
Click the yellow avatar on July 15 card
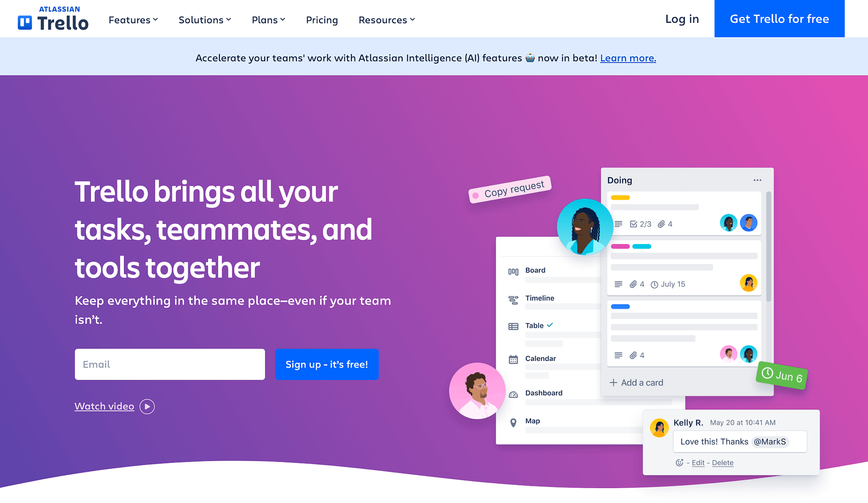coord(748,283)
